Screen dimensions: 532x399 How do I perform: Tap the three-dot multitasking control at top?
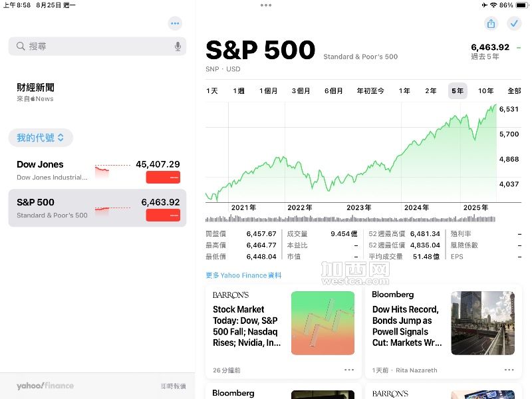point(266,5)
